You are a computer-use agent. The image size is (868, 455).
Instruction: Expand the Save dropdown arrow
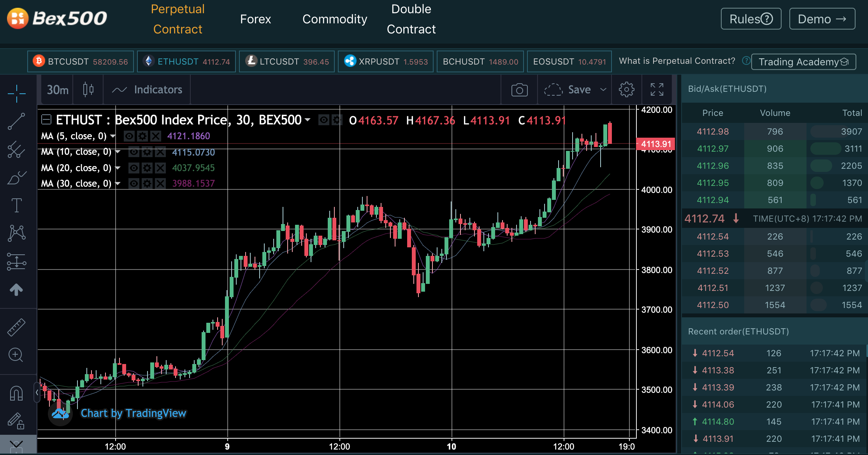[x=603, y=89]
